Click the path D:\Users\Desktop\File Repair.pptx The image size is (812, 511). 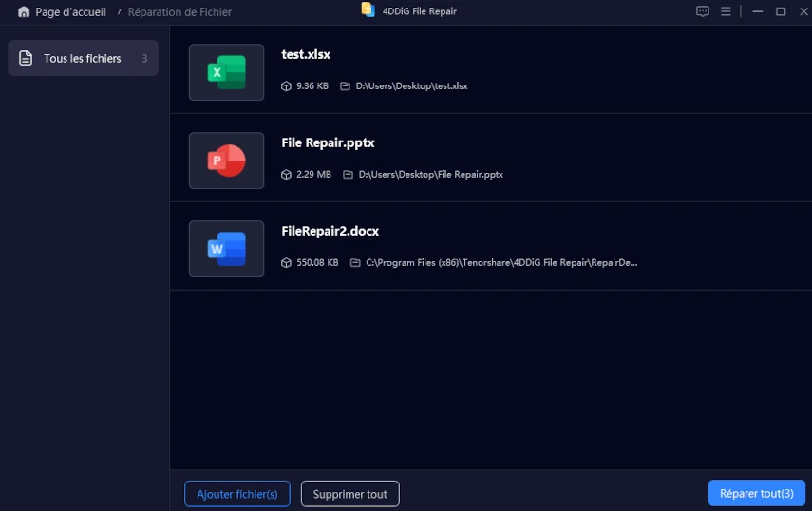click(431, 175)
